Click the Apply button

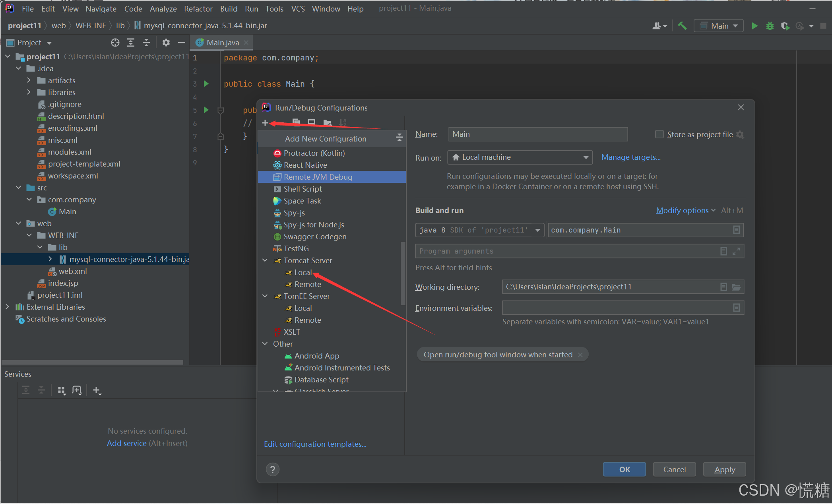724,469
